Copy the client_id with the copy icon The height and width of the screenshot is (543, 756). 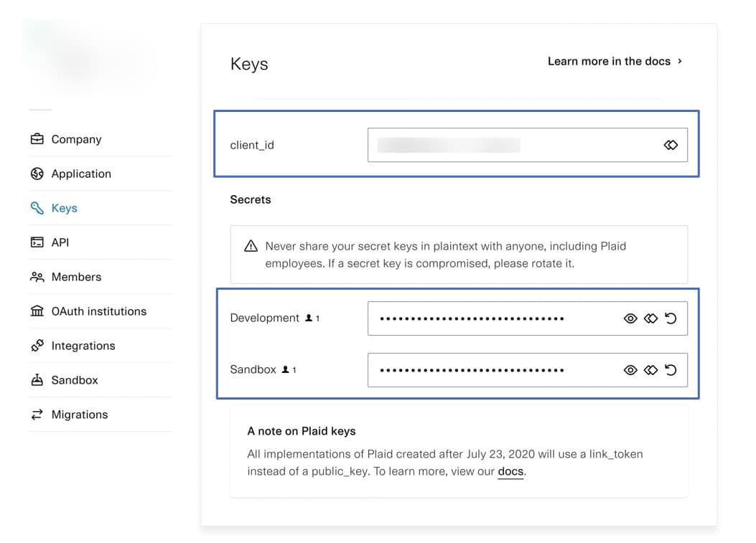[x=671, y=145]
